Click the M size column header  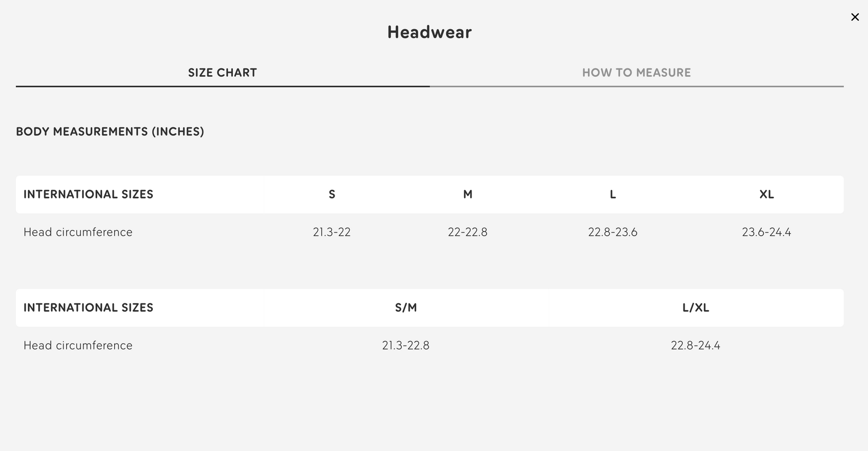468,195
